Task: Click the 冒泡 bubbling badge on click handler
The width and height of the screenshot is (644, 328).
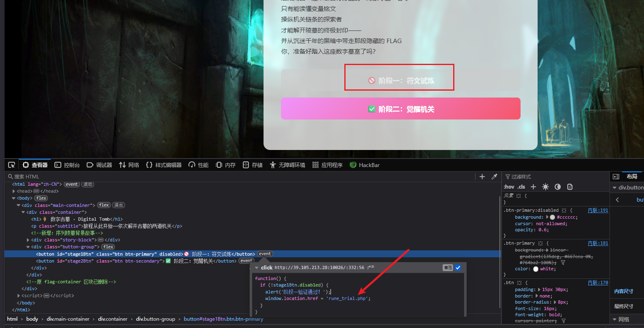Action: (447, 267)
